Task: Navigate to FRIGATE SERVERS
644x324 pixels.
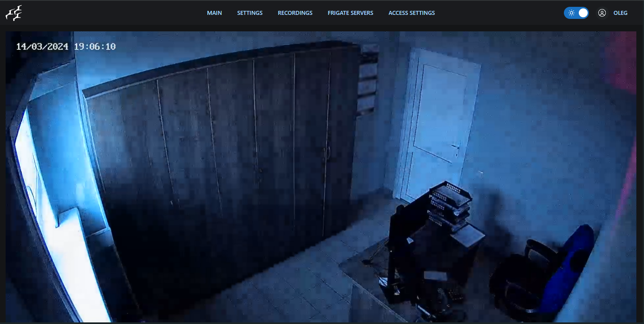Action: (x=350, y=13)
